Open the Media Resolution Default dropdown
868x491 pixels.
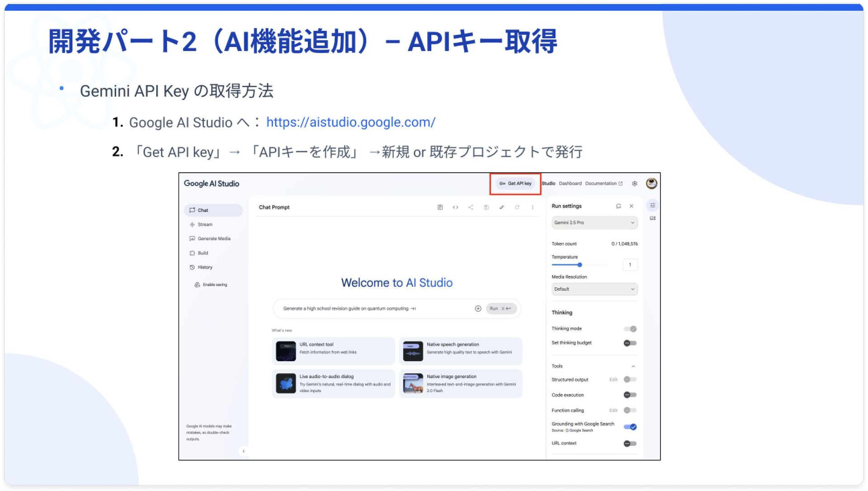tap(594, 289)
